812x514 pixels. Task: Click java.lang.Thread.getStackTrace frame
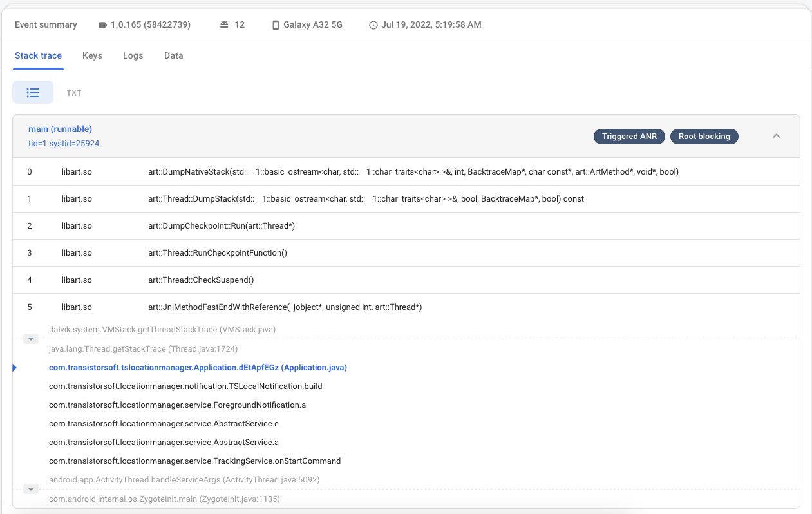pos(144,349)
